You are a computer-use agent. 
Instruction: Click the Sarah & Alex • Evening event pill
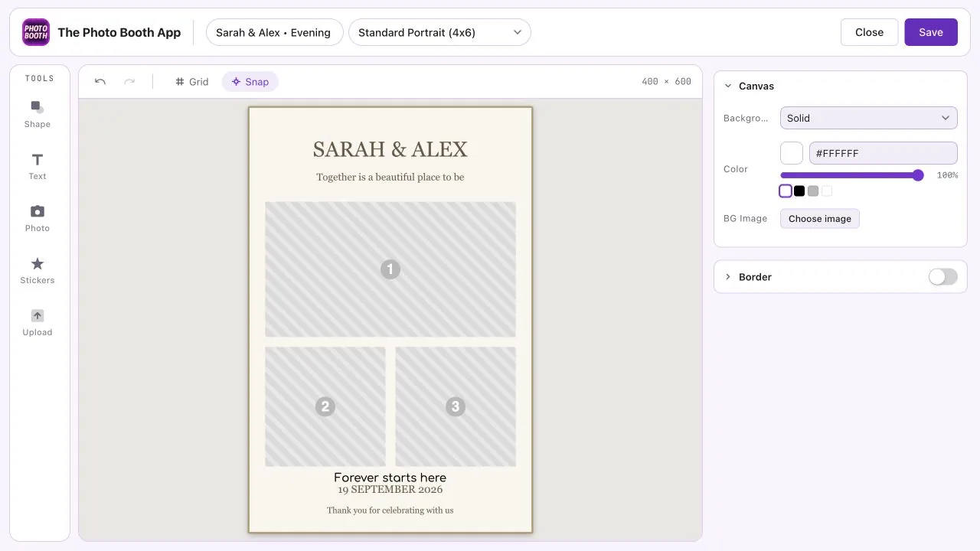(x=274, y=32)
